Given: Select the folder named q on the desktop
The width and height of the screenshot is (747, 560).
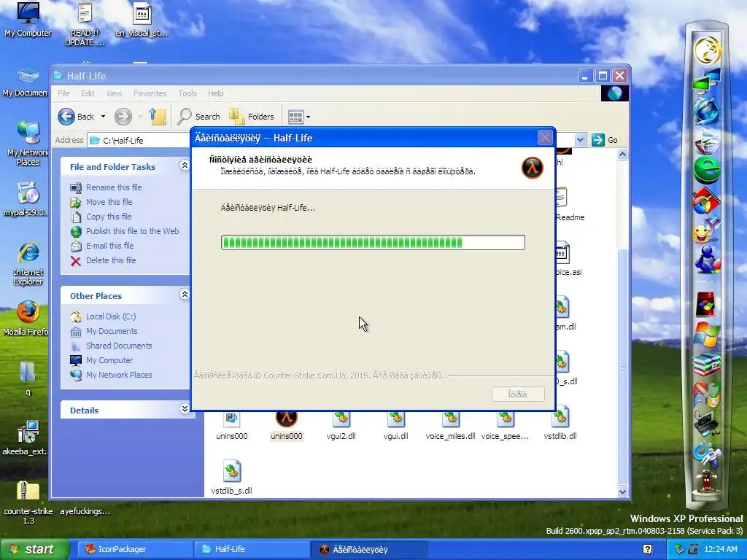Looking at the screenshot, I should pos(28,378).
